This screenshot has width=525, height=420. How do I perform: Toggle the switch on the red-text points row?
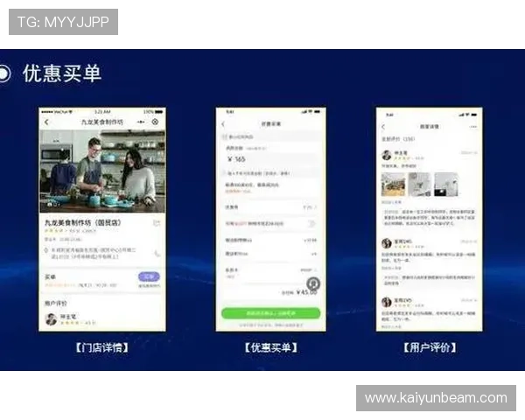click(x=311, y=223)
